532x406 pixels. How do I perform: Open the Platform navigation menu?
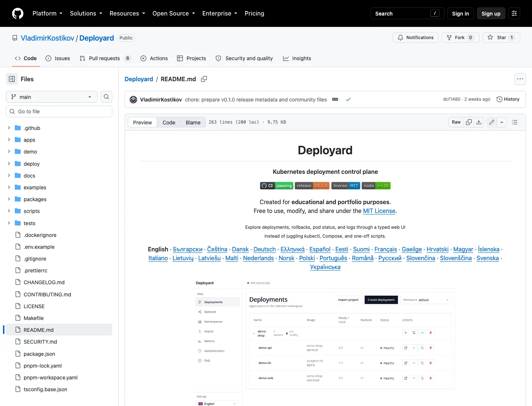coord(47,13)
